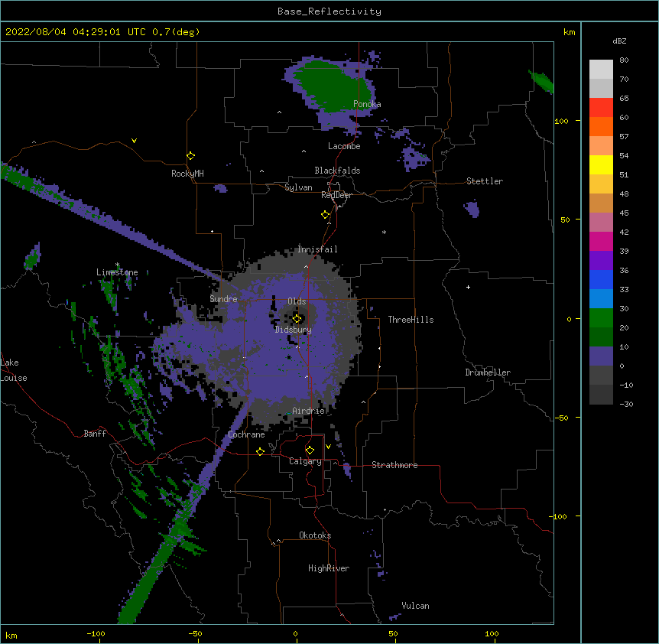
Task: Click the dBZ legend heading
Action: coord(619,41)
